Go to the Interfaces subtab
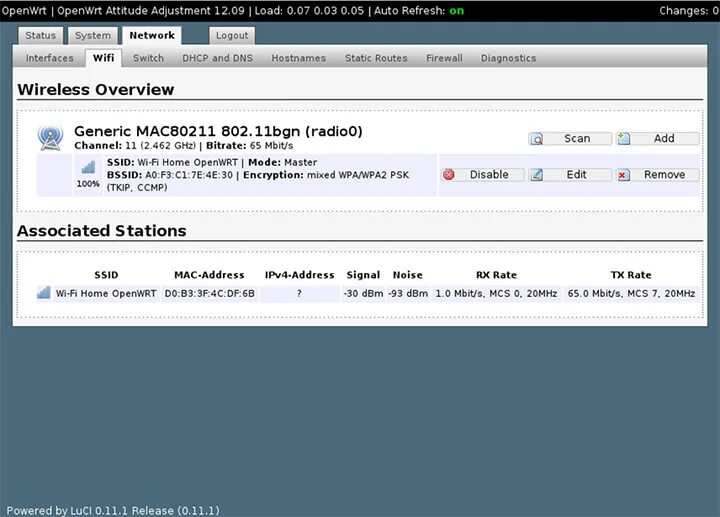Image resolution: width=720 pixels, height=517 pixels. coord(50,58)
